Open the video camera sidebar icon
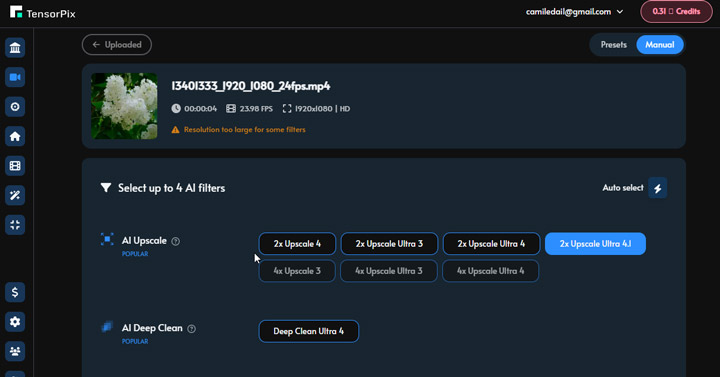Image resolution: width=720 pixels, height=377 pixels. coord(15,77)
